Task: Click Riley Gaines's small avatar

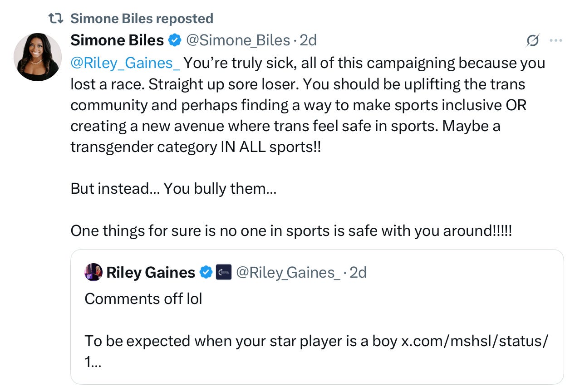Action: pyautogui.click(x=93, y=272)
